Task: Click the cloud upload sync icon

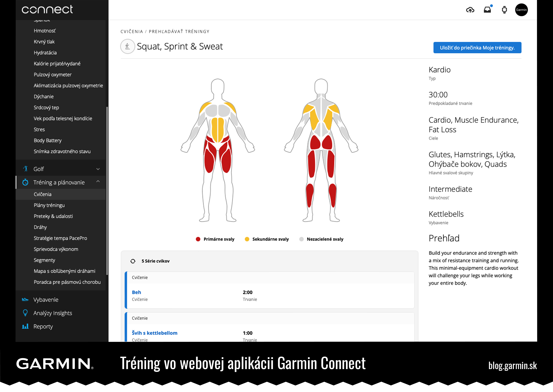Action: 470,10
